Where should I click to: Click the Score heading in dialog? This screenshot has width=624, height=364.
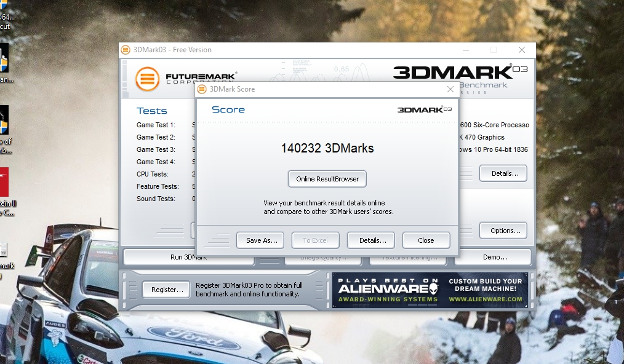tap(228, 110)
